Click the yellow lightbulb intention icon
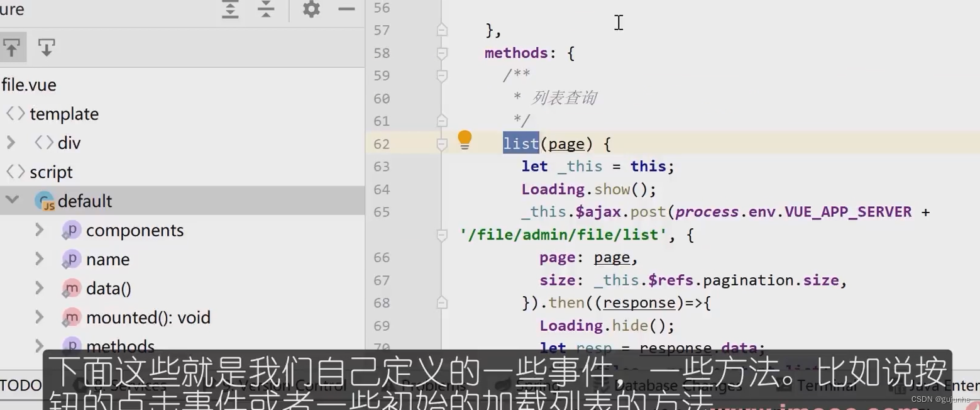Image resolution: width=980 pixels, height=410 pixels. click(x=465, y=140)
